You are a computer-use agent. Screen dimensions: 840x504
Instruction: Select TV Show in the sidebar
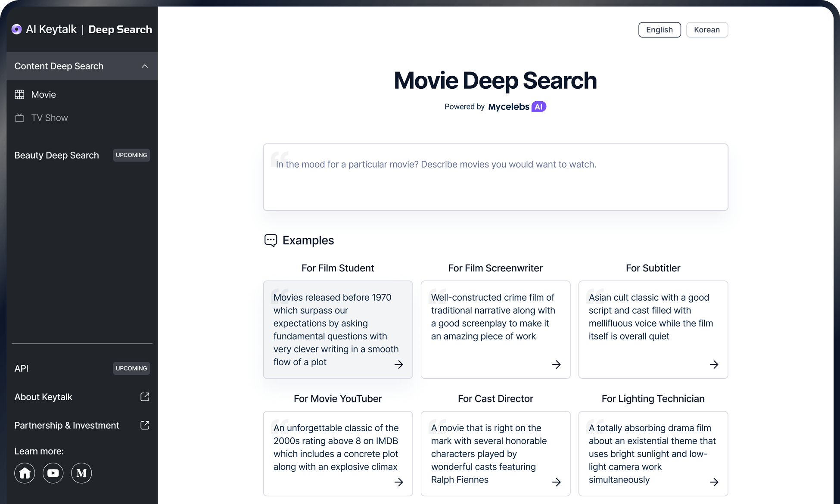coord(49,118)
